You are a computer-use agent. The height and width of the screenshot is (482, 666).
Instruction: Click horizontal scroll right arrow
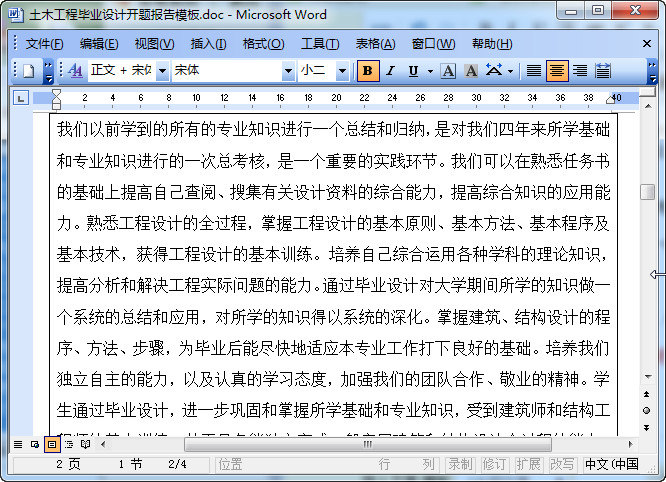pyautogui.click(x=630, y=445)
